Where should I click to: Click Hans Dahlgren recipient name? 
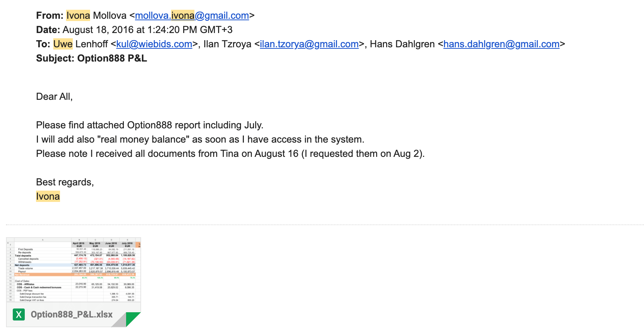click(x=402, y=44)
